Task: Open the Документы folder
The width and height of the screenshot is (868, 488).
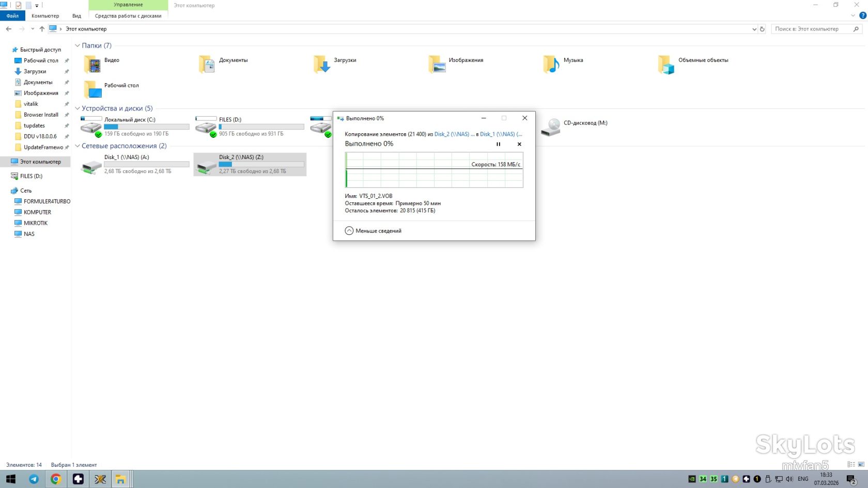Action: click(x=223, y=65)
